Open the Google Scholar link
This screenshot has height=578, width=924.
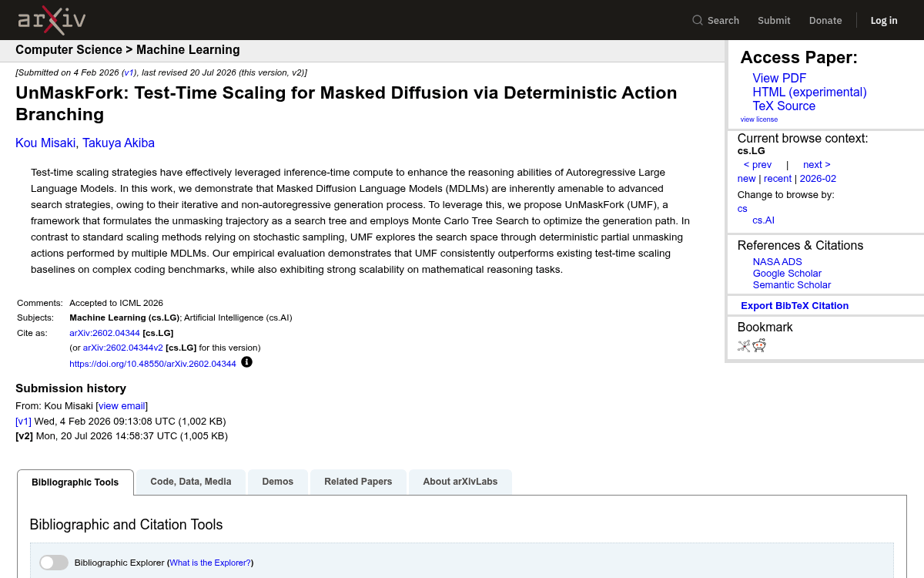pyautogui.click(x=787, y=274)
